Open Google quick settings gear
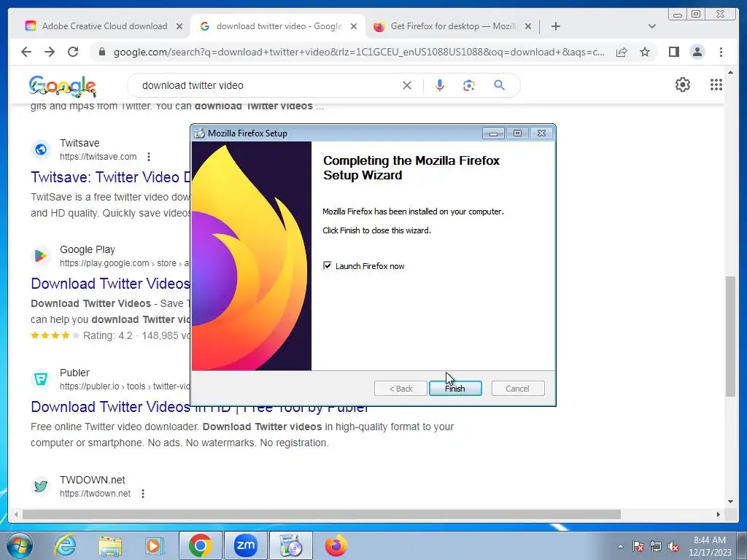The height and width of the screenshot is (560, 747). pyautogui.click(x=683, y=85)
